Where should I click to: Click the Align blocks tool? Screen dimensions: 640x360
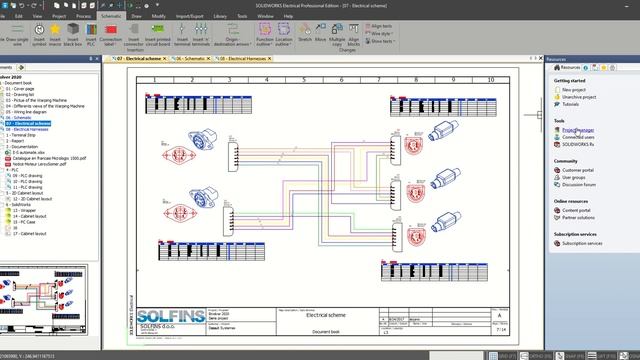(x=353, y=34)
